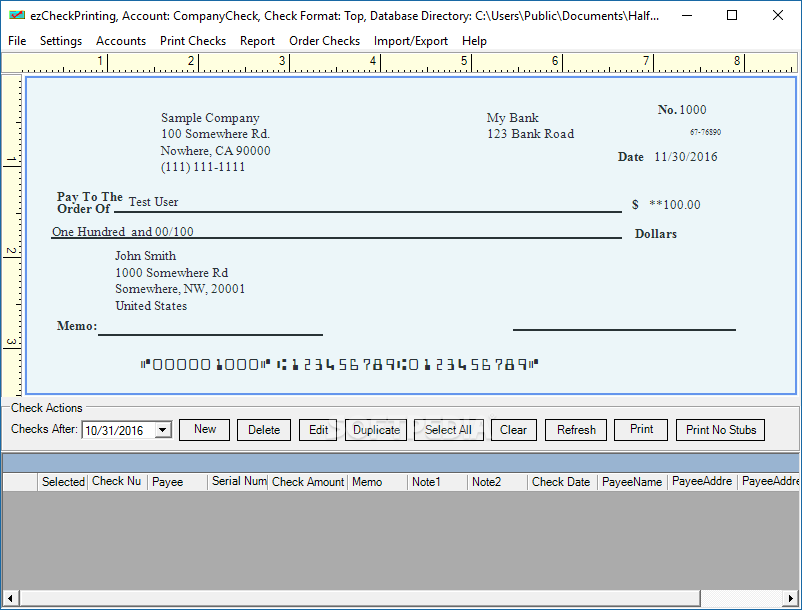This screenshot has height=610, width=802.
Task: Sort by the Payee column header
Action: [x=177, y=482]
